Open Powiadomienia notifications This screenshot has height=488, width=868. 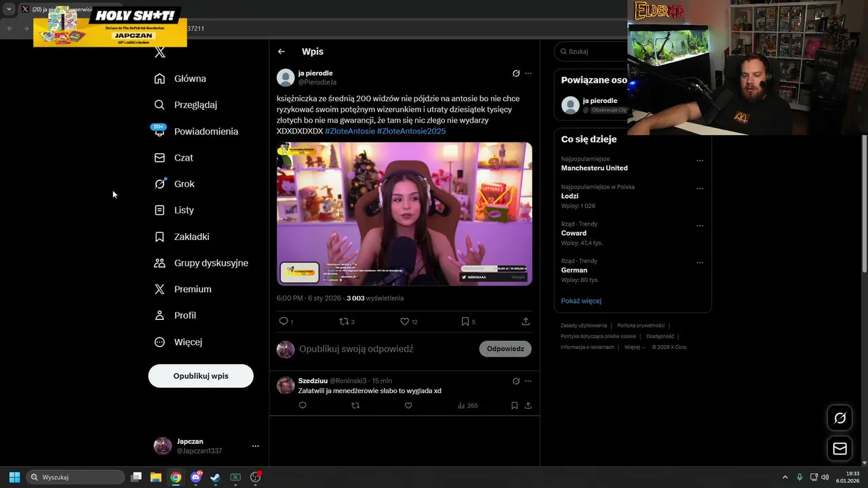coord(195,131)
